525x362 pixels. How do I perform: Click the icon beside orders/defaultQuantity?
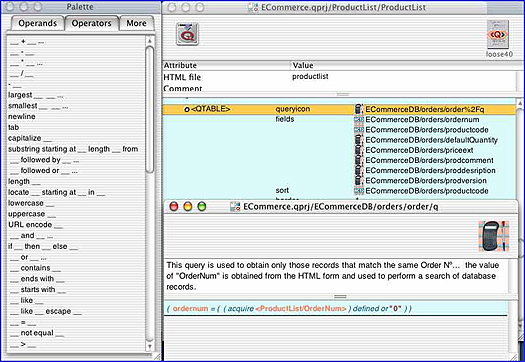(359, 140)
